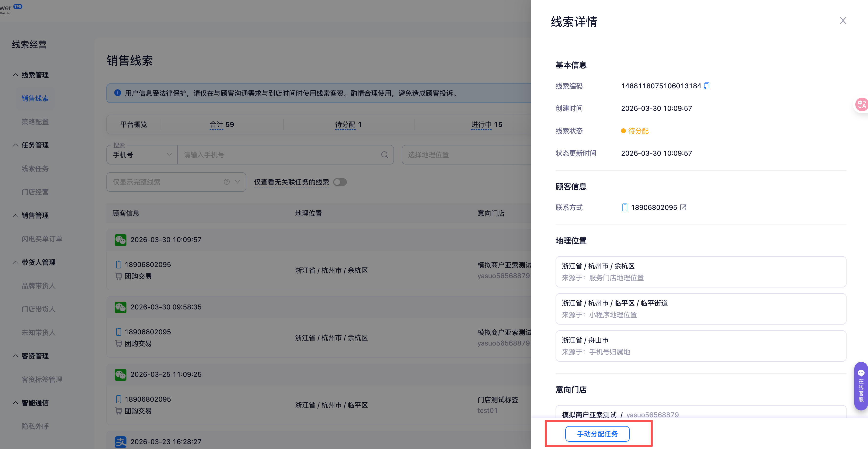Collapse the 线索管理 sidebar group
Image resolution: width=868 pixels, height=449 pixels.
pyautogui.click(x=16, y=75)
